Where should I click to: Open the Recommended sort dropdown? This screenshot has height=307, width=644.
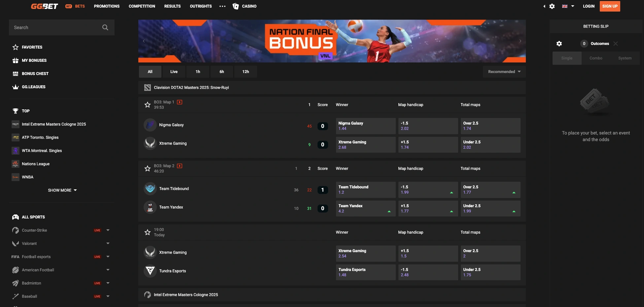click(x=504, y=72)
